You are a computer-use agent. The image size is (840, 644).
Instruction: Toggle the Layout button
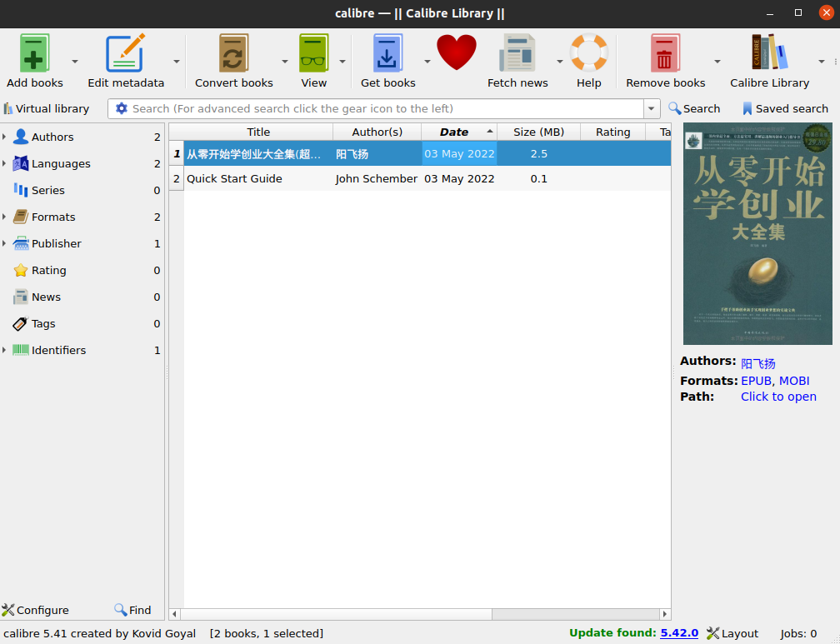[732, 633]
